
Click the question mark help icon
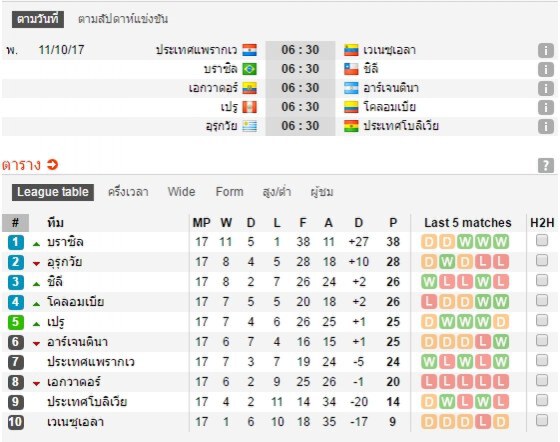(x=546, y=165)
